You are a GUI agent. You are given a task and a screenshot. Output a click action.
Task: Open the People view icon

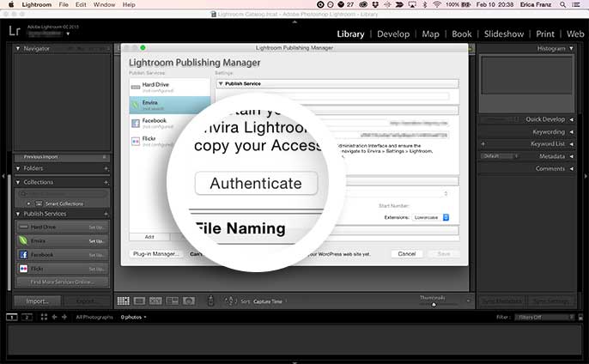coord(189,300)
